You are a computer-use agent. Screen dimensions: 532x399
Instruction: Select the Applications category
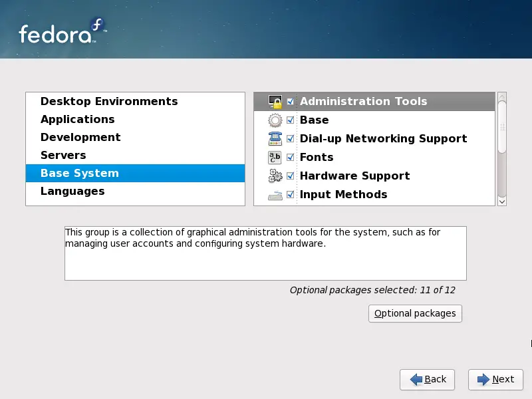coord(77,120)
